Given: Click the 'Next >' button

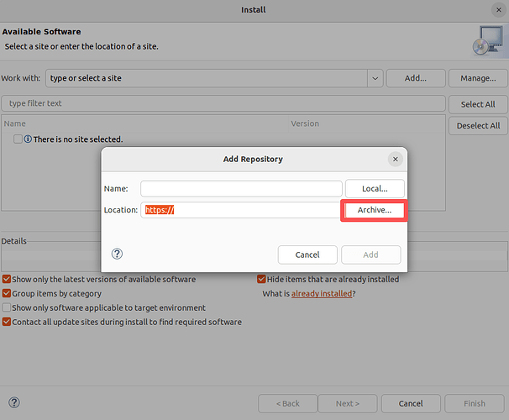Looking at the screenshot, I should [x=348, y=403].
